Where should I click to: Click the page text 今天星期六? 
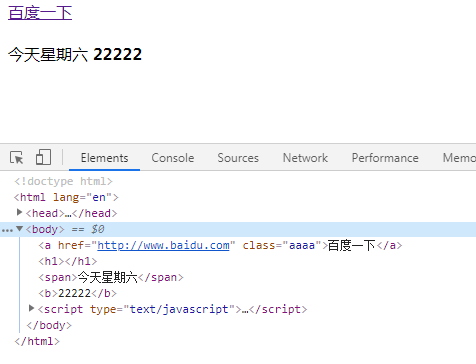tap(48, 54)
